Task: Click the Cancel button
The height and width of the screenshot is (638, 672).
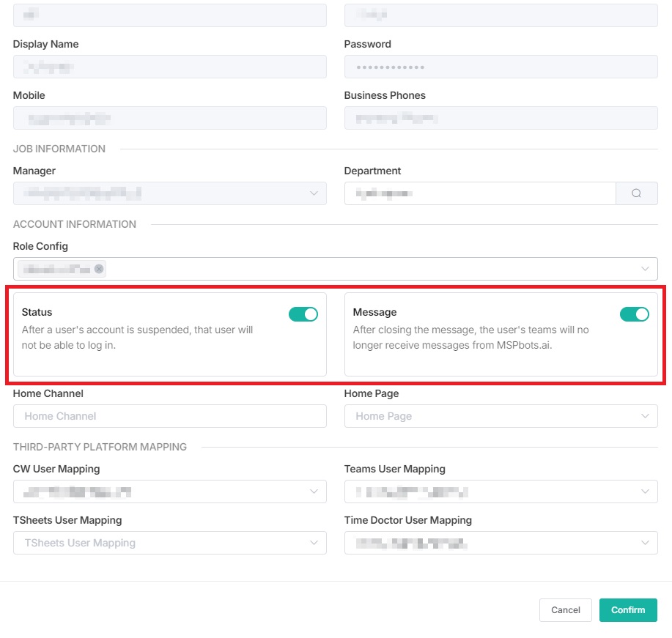Action: point(565,610)
